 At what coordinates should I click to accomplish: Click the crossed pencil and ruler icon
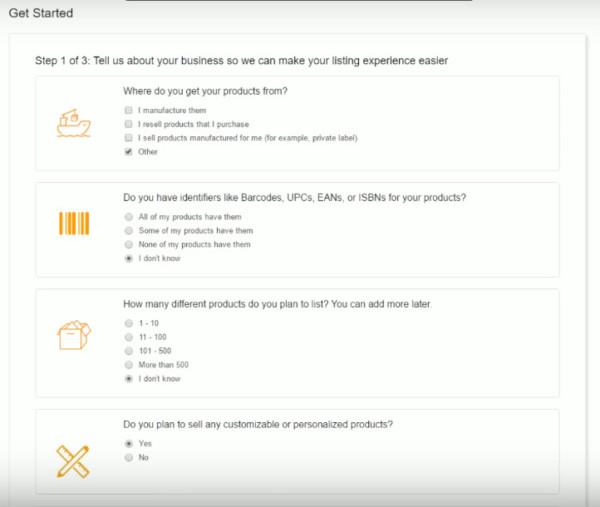pyautogui.click(x=73, y=461)
